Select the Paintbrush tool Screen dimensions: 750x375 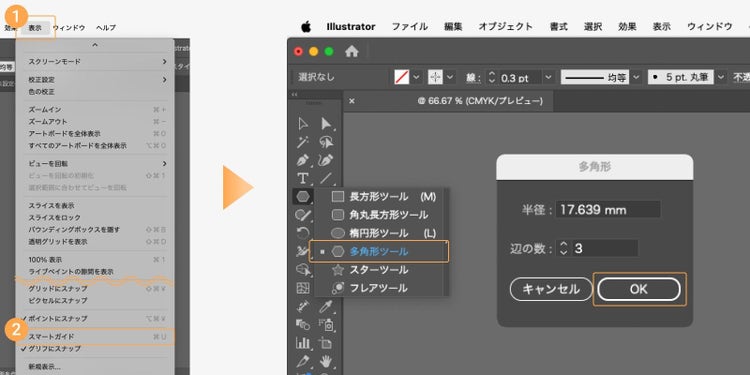[x=303, y=215]
